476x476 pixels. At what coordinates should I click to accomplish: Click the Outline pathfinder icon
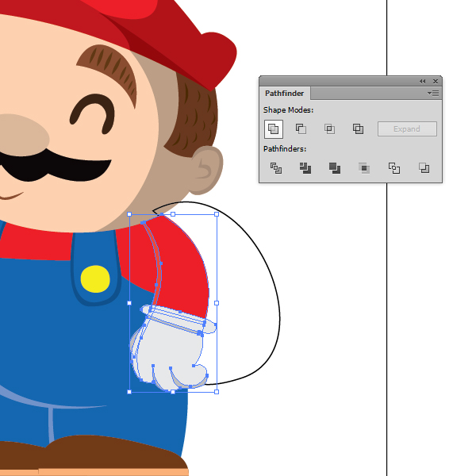(393, 167)
